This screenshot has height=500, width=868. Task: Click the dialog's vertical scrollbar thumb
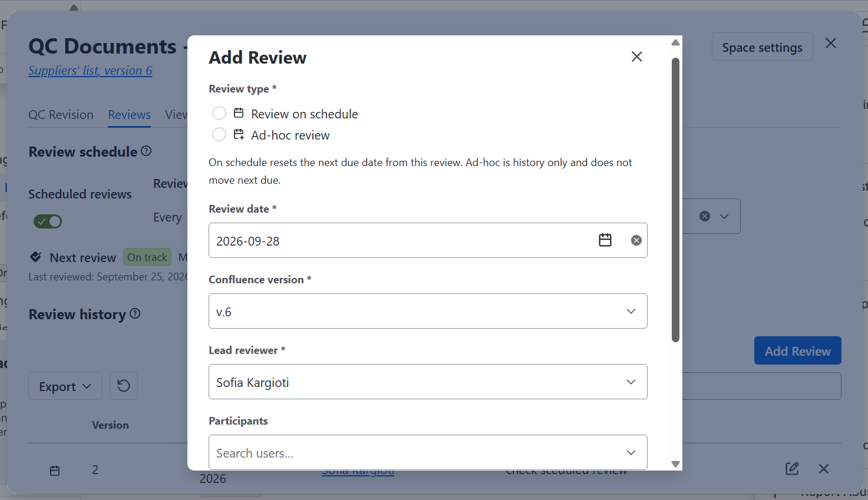click(675, 200)
